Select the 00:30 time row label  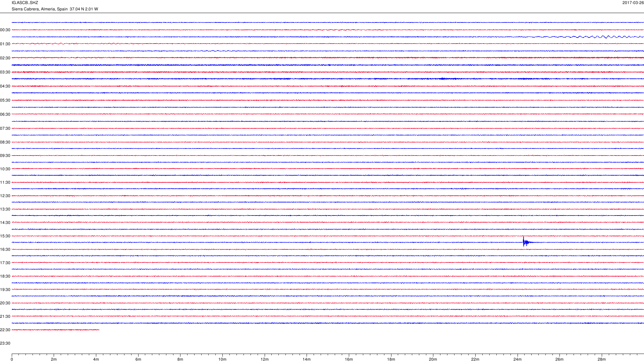[5, 30]
